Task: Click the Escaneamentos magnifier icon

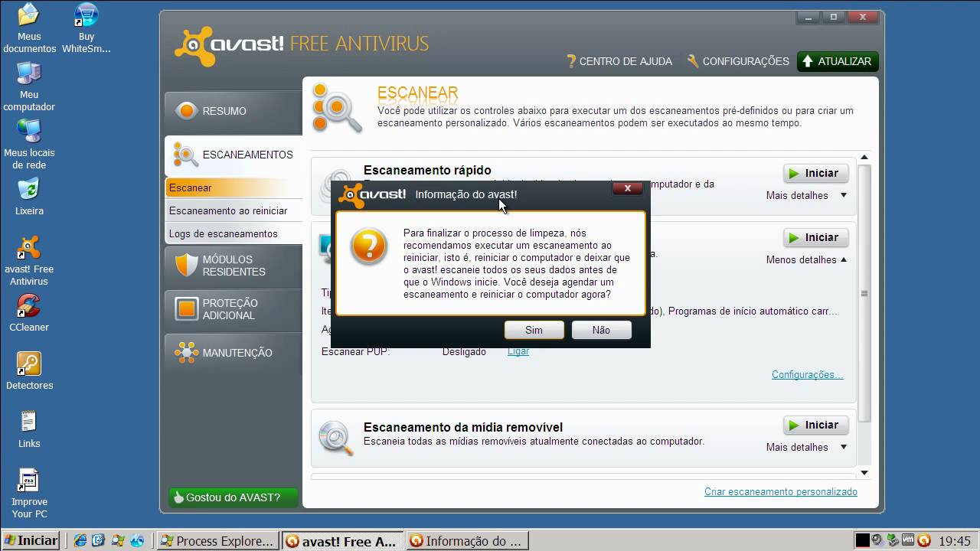Action: point(186,155)
